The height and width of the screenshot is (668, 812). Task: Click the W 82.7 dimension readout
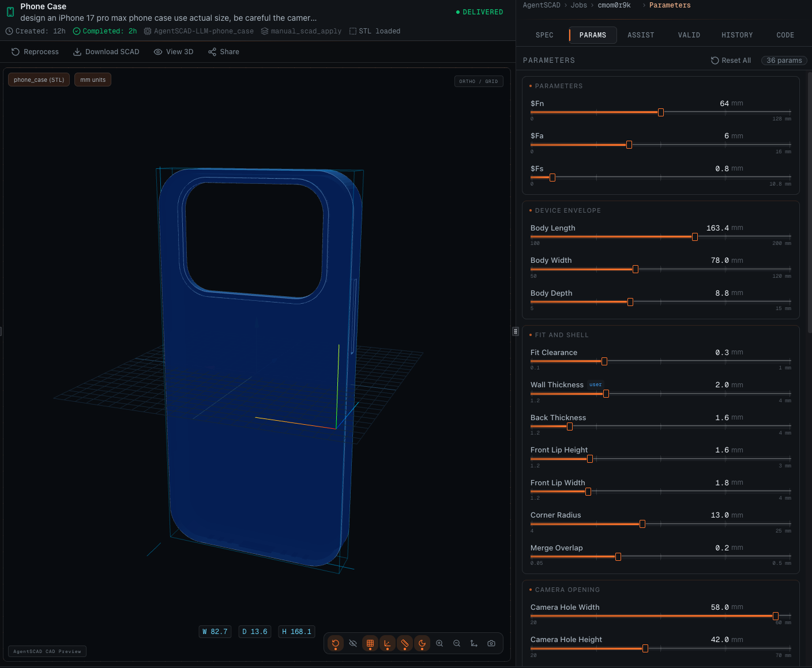215,632
